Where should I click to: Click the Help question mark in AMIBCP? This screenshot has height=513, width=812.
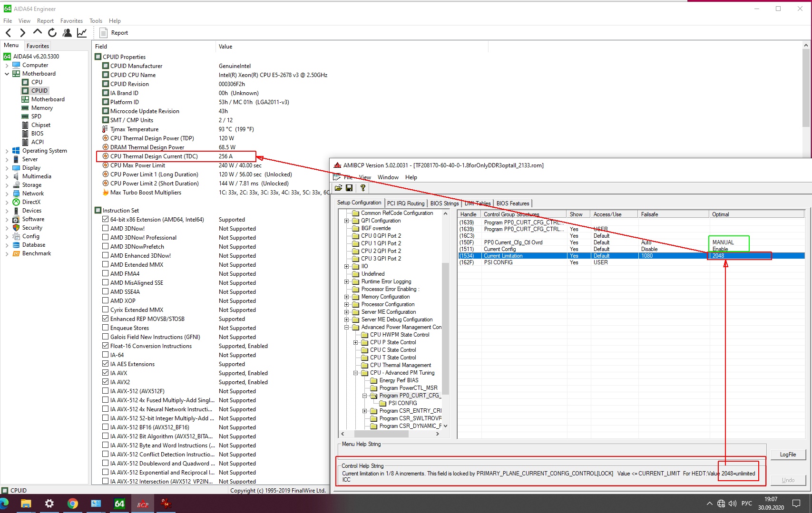click(363, 188)
